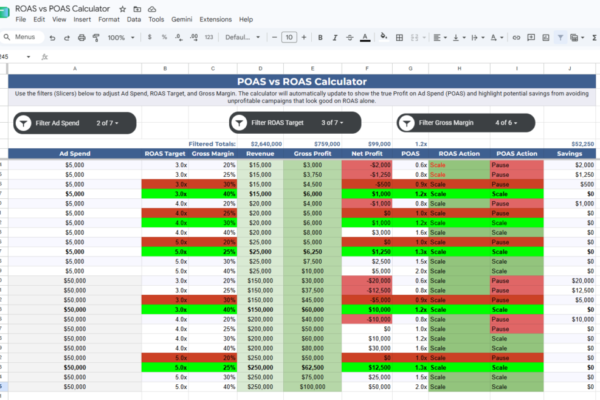Click the Menus search box

[22, 37]
